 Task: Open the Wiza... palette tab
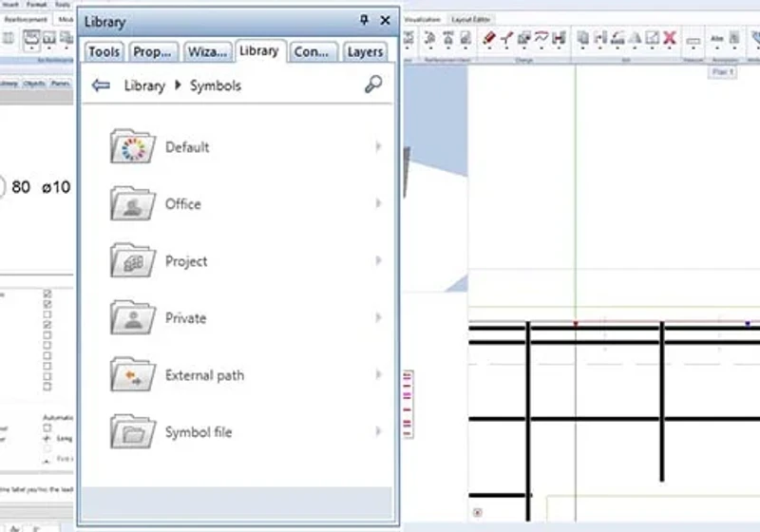[x=207, y=52]
